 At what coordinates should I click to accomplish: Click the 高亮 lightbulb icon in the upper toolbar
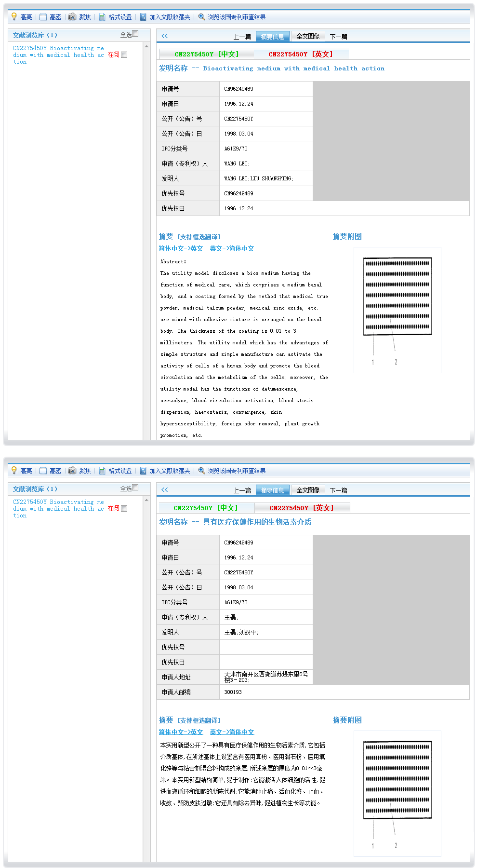click(x=14, y=17)
